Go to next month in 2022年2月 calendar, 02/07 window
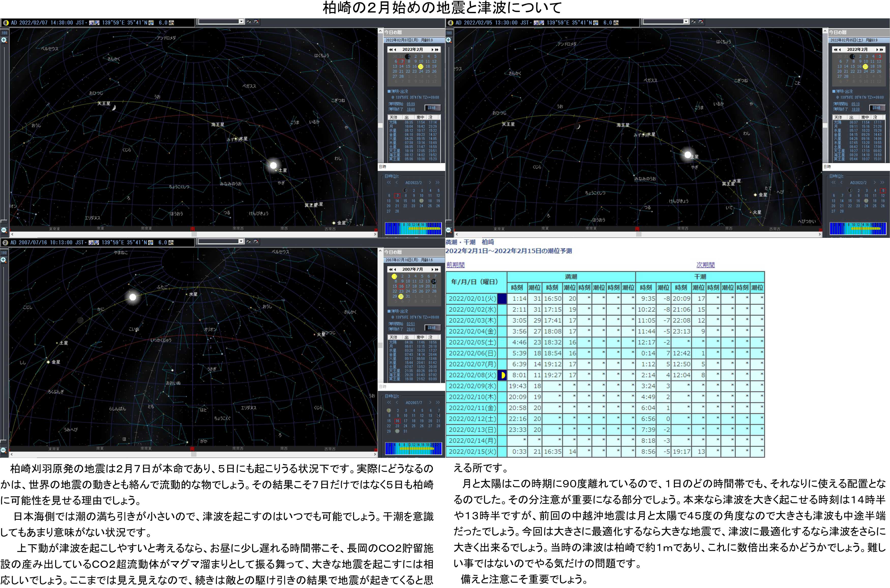Viewport: 890px width, 588px height. (433, 50)
